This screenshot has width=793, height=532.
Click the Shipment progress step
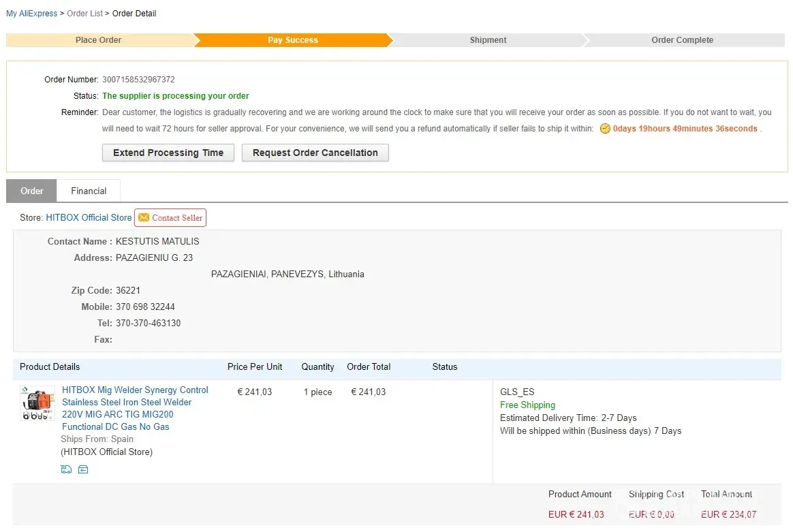[x=488, y=40]
